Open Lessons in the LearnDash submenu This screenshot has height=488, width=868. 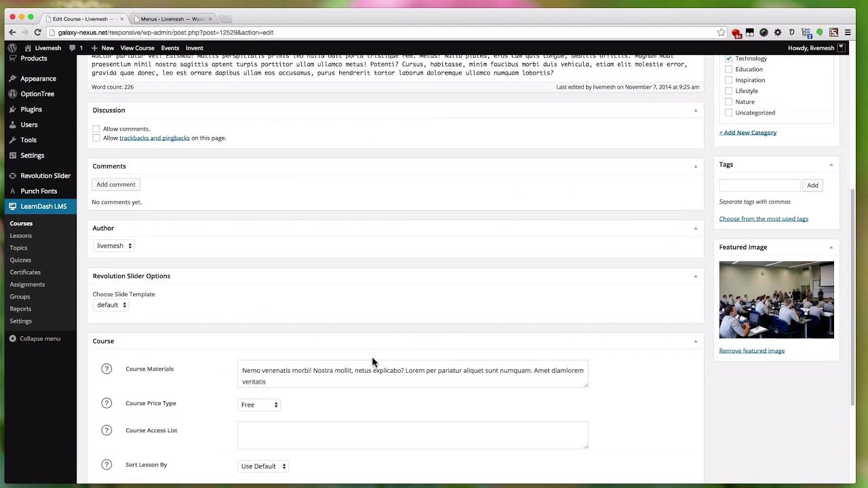pyautogui.click(x=20, y=236)
